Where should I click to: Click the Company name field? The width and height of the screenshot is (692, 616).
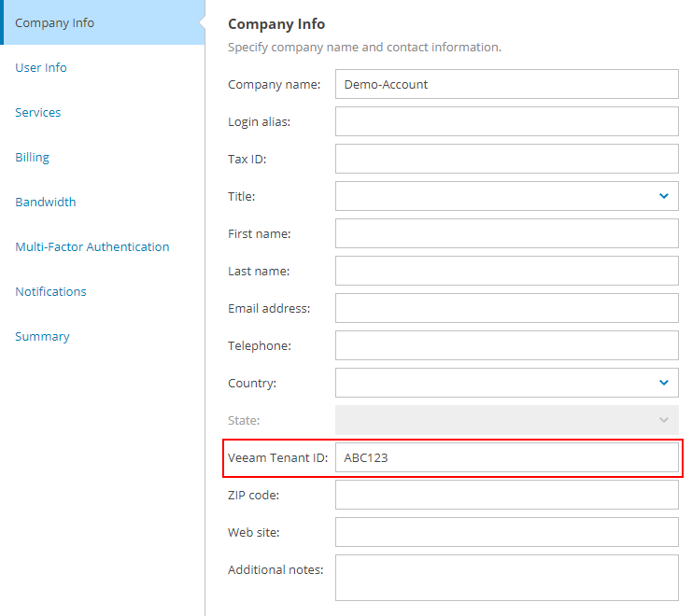[x=506, y=84]
